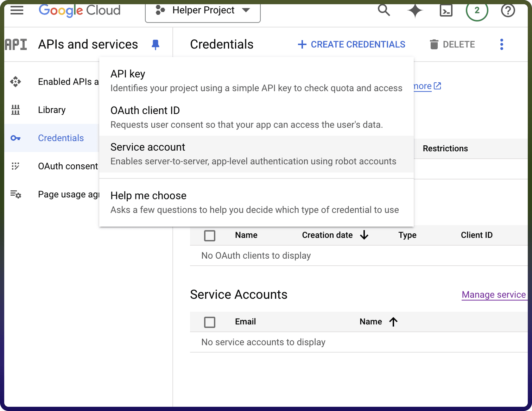Open the three-dot more actions menu

(502, 44)
